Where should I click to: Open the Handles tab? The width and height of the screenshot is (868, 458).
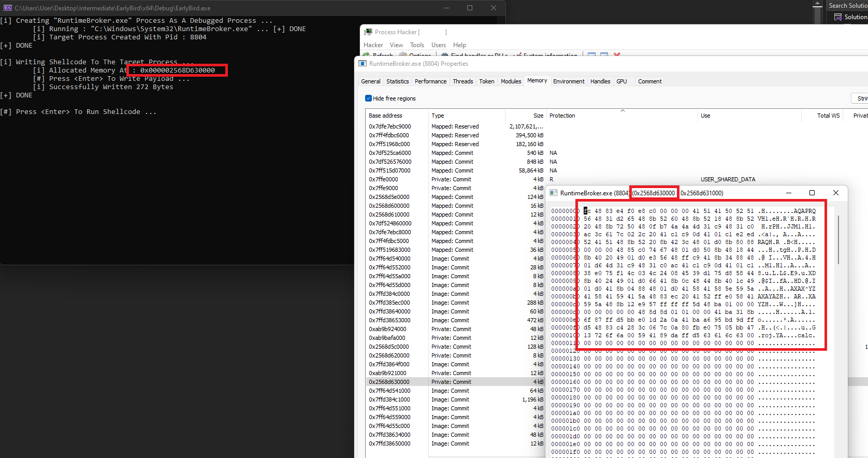tap(600, 81)
